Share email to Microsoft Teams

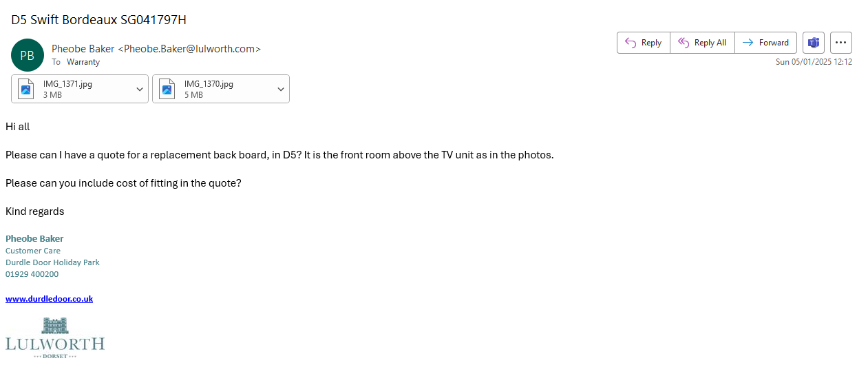(814, 43)
